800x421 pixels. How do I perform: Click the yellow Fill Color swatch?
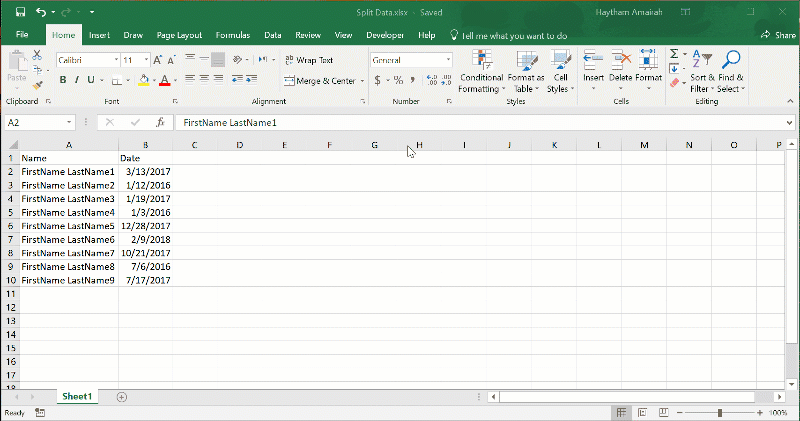tap(144, 80)
